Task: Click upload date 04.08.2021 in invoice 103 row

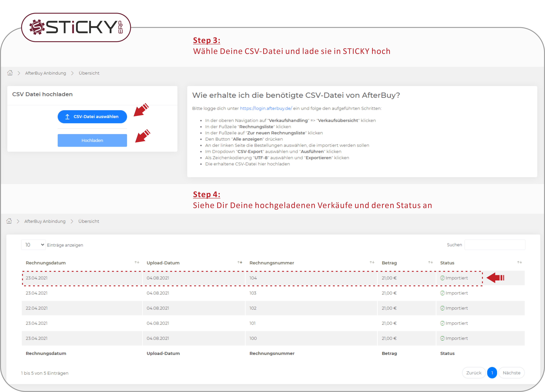Action: coord(158,293)
